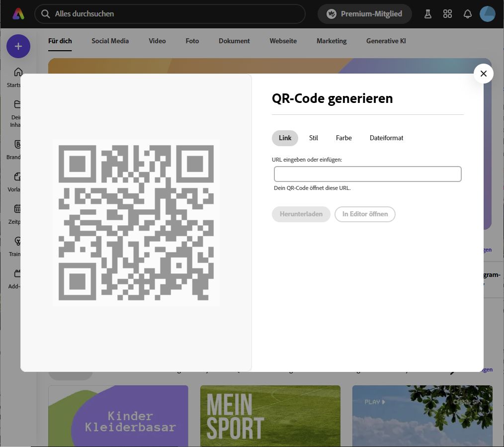504x447 pixels.
Task: Open the apps grid icon
Action: 447,14
